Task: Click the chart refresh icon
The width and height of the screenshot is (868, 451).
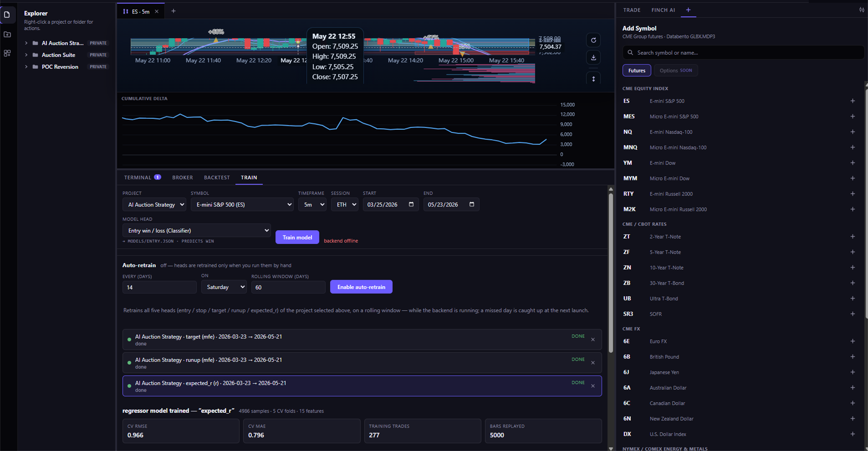Action: (593, 40)
